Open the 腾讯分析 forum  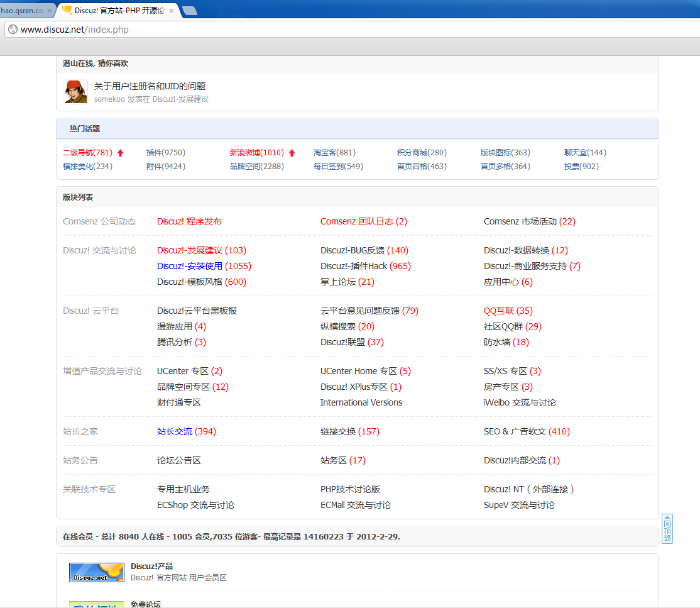pyautogui.click(x=175, y=342)
